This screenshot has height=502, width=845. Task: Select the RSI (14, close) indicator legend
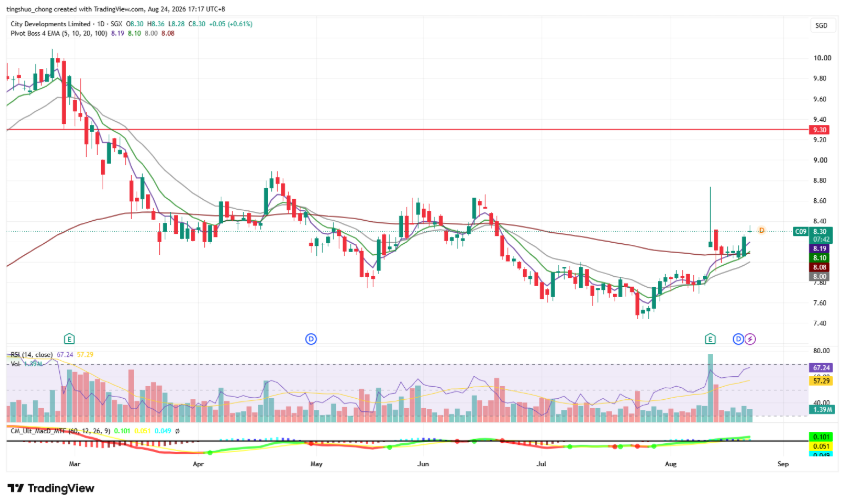point(32,354)
